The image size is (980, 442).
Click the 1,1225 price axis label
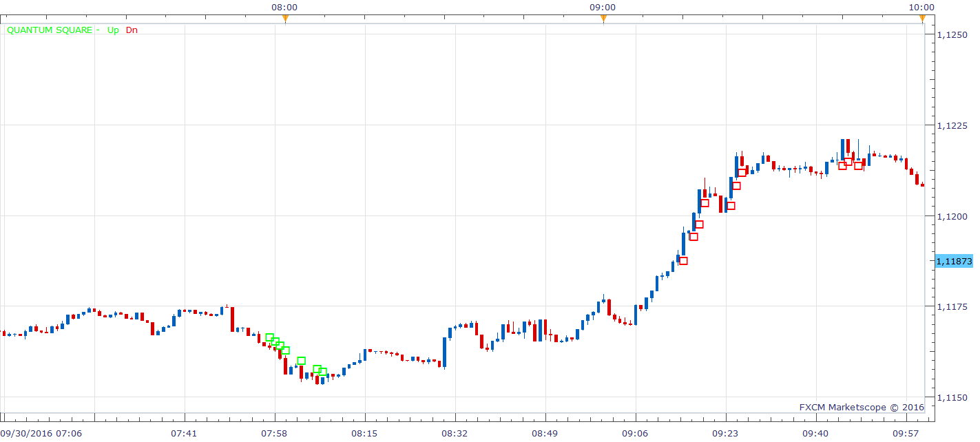954,125
